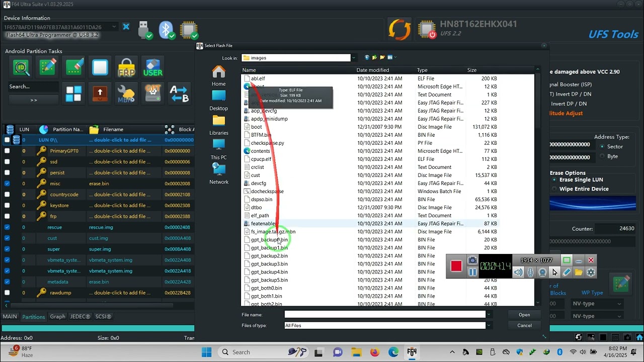Click the go-up-one-folder icon in dialog
The width and height of the screenshot is (644, 362).
coord(374,58)
